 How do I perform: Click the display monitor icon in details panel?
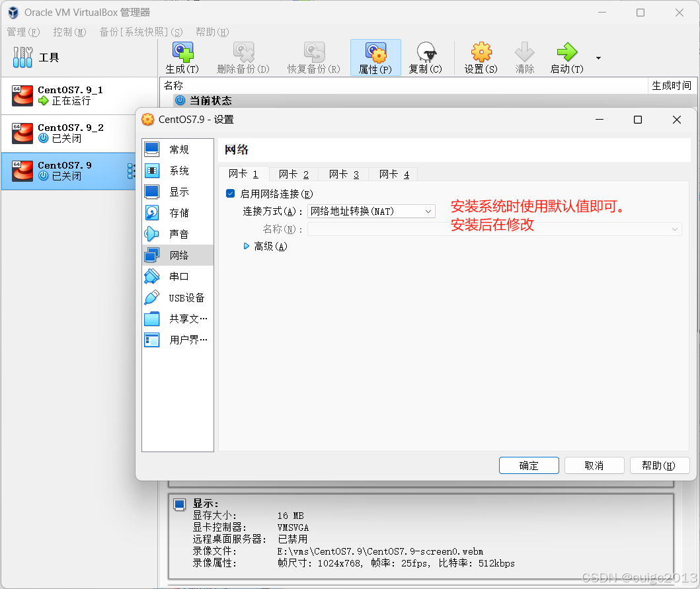point(180,504)
